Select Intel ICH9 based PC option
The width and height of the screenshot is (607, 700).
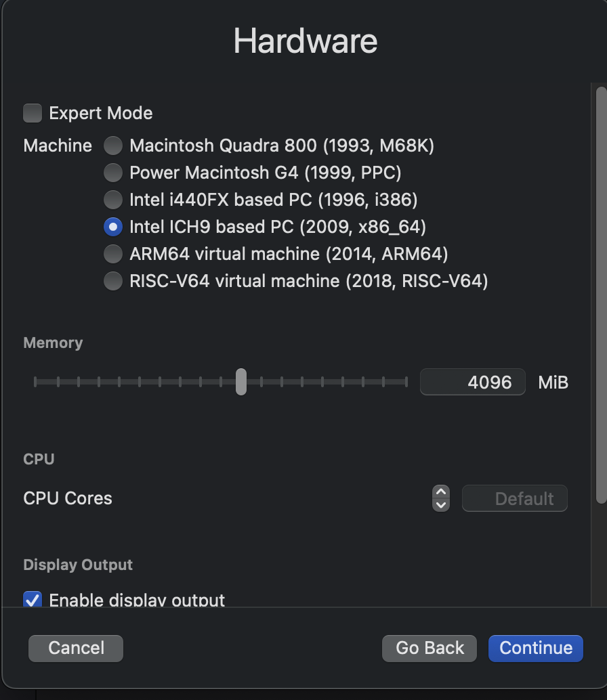pos(113,227)
